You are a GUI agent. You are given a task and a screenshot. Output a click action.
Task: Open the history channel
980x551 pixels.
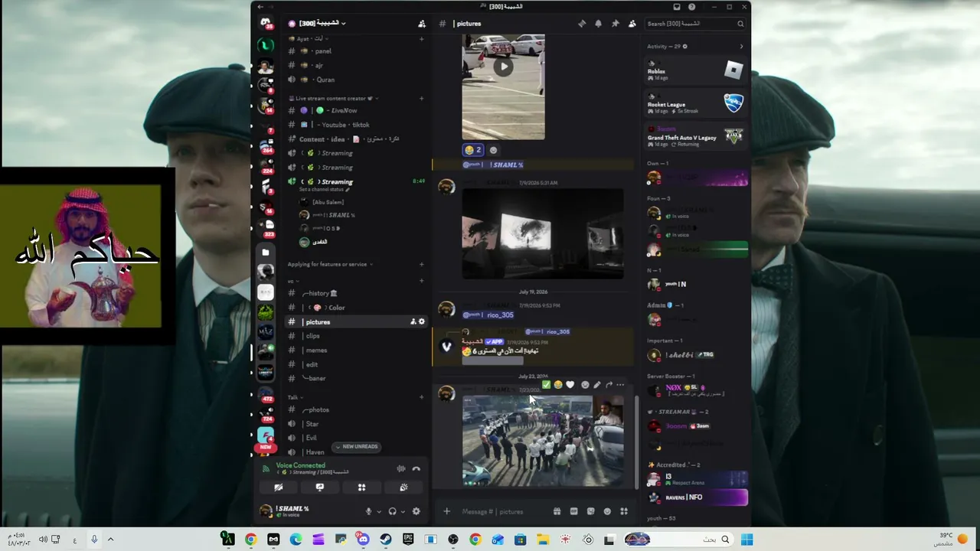click(356, 293)
